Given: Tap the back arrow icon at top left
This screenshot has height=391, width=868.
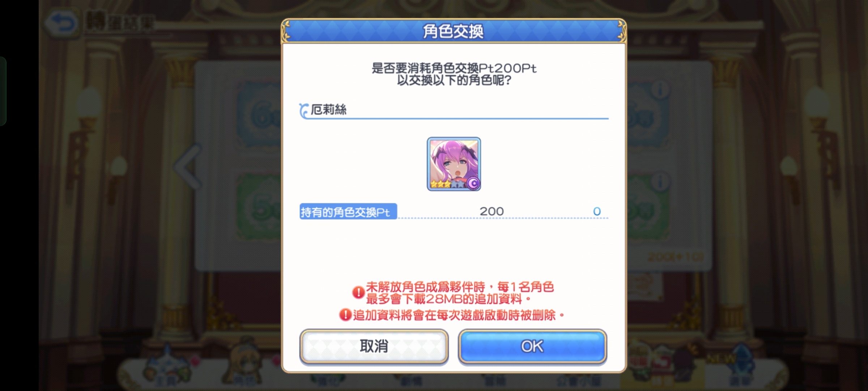Looking at the screenshot, I should tap(61, 24).
